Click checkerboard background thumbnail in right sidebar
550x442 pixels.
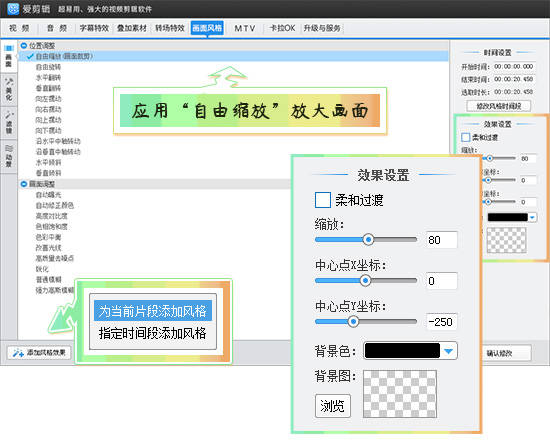(507, 240)
